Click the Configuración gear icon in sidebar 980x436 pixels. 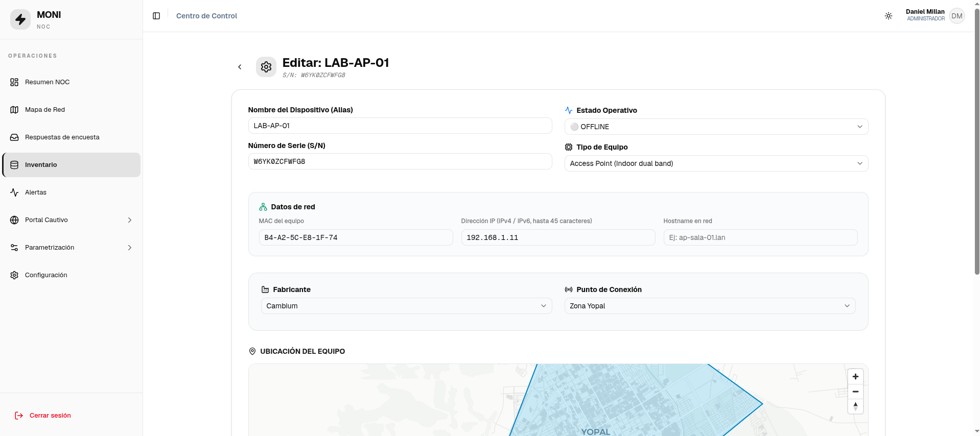(x=14, y=275)
